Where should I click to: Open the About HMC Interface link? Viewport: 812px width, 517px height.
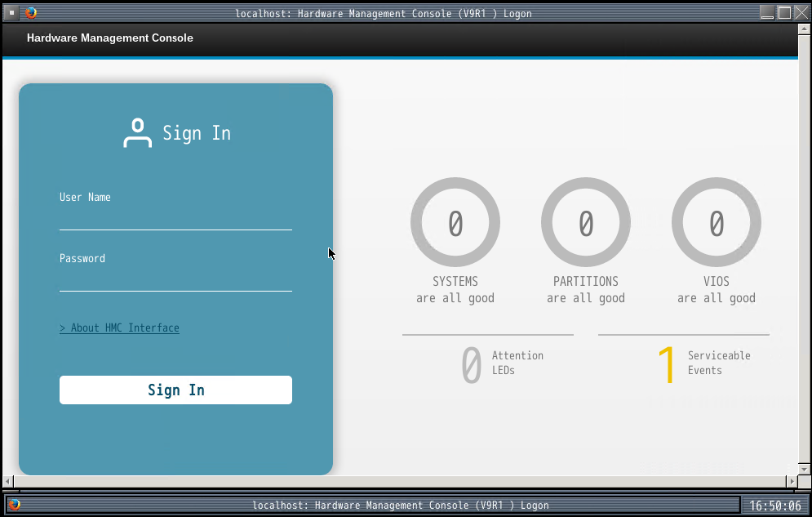click(120, 328)
